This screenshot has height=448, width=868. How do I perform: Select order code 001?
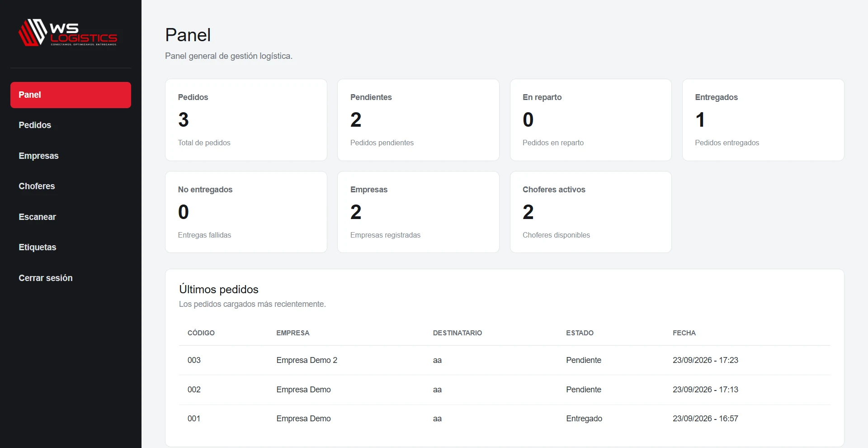[194, 419]
